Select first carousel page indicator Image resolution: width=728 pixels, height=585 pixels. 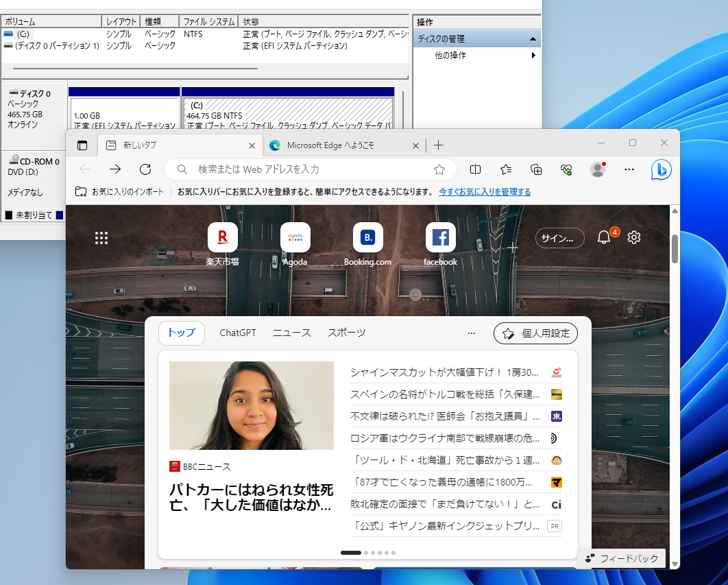[x=350, y=553]
